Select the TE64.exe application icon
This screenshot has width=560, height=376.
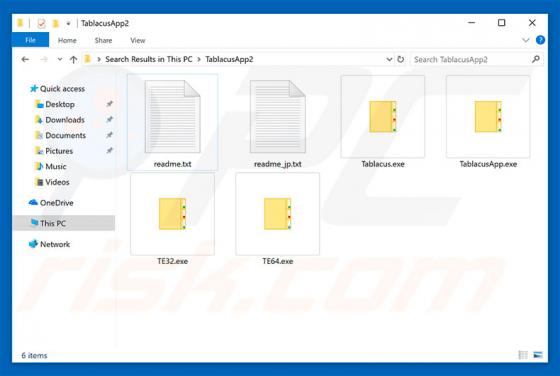tap(278, 214)
